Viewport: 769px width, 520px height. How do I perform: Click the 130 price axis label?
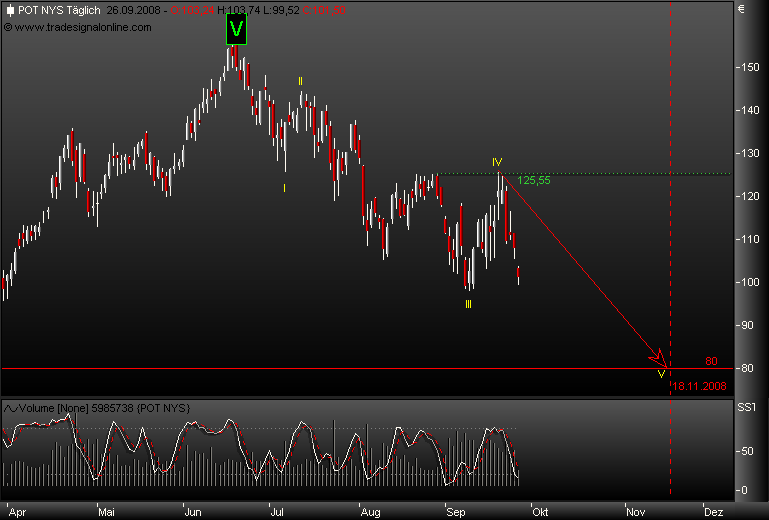click(748, 154)
